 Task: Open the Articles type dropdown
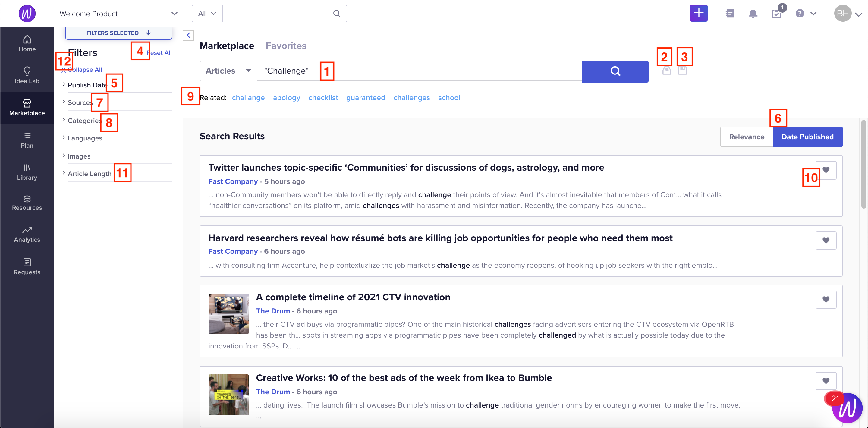[x=228, y=71]
